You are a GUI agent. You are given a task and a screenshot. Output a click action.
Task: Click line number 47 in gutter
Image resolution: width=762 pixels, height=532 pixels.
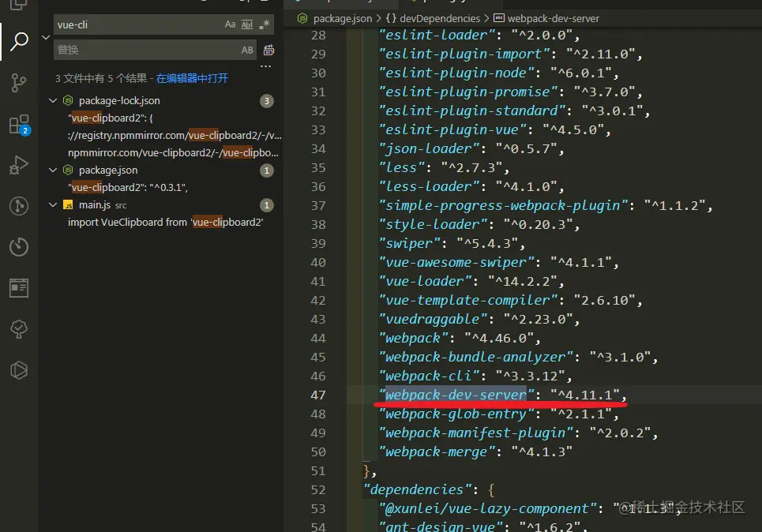317,395
